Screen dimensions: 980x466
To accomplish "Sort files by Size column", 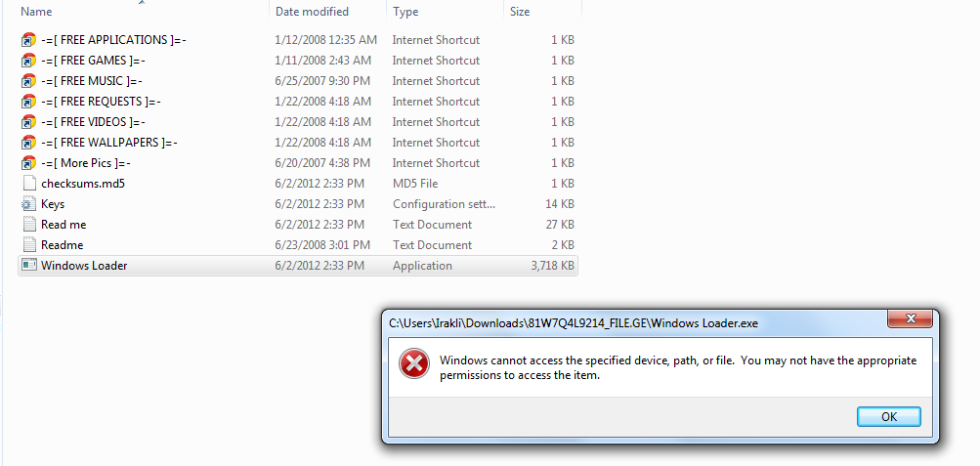I will [520, 12].
